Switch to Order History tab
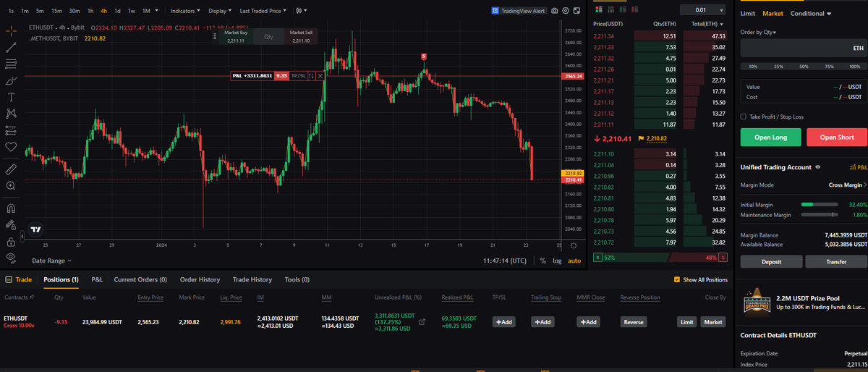Screen dimensions: 868x372 click(200, 279)
